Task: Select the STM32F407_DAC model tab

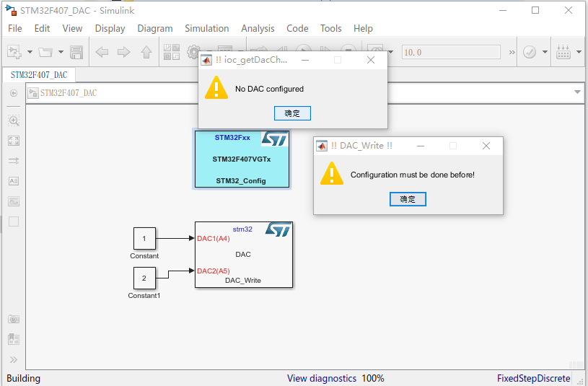Action: point(39,75)
